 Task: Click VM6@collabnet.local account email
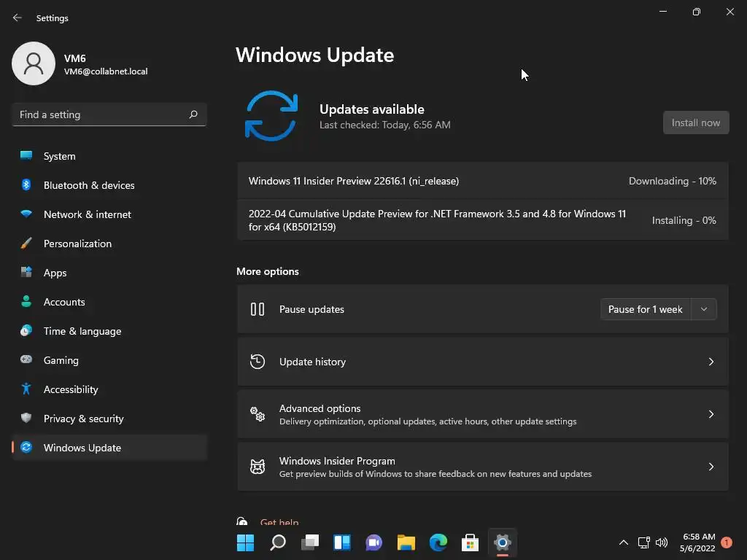coord(106,71)
